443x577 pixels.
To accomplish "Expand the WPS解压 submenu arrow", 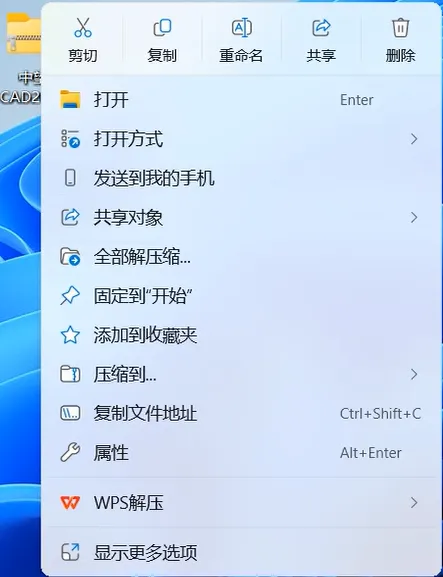I will [x=414, y=502].
